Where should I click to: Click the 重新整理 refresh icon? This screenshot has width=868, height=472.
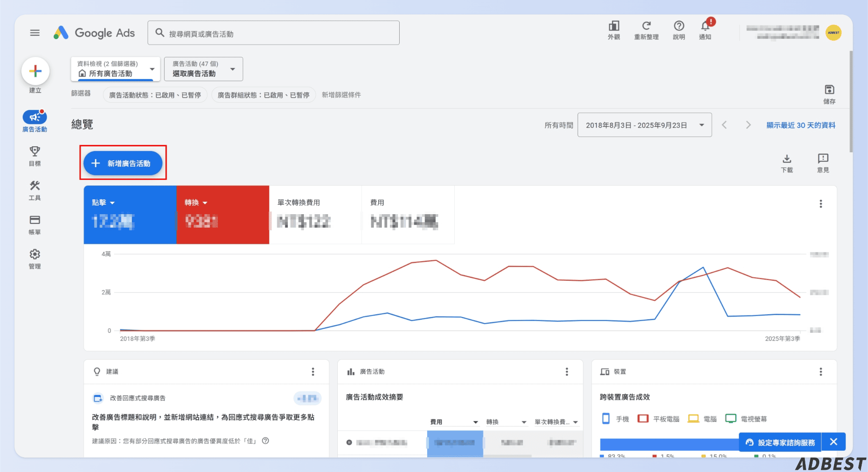pos(646,26)
